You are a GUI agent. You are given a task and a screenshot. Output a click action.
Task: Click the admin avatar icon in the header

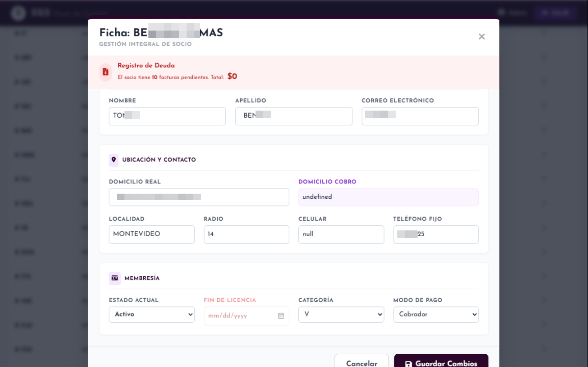(x=502, y=13)
